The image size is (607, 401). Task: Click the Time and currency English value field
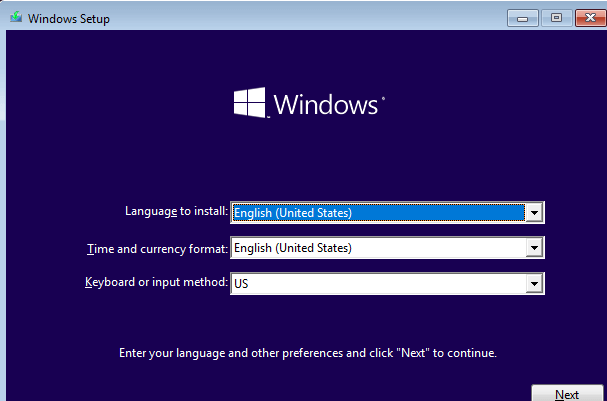[x=378, y=248]
